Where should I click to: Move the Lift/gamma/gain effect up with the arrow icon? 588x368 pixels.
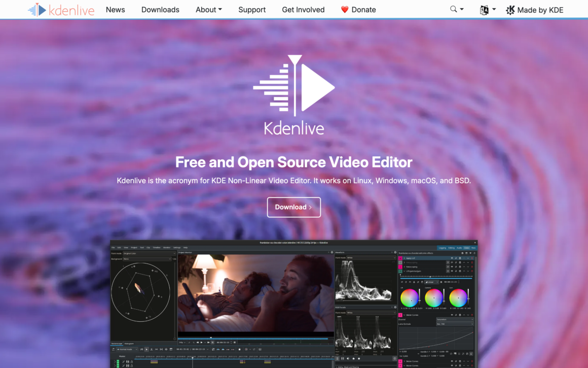464,271
